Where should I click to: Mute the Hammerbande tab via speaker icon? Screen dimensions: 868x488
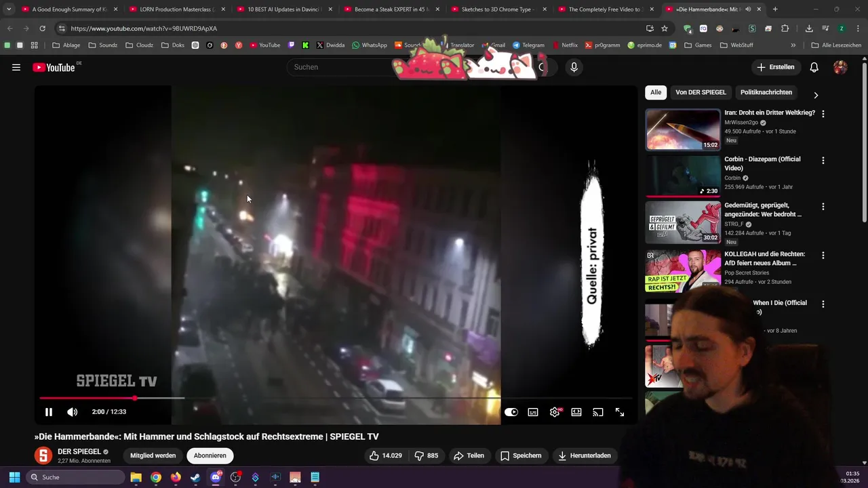point(748,9)
